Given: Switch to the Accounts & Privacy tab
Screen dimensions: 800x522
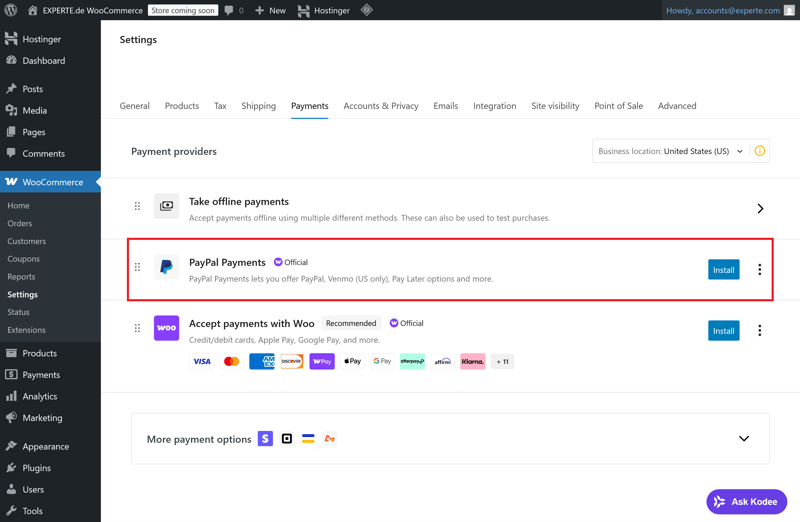Looking at the screenshot, I should 381,106.
